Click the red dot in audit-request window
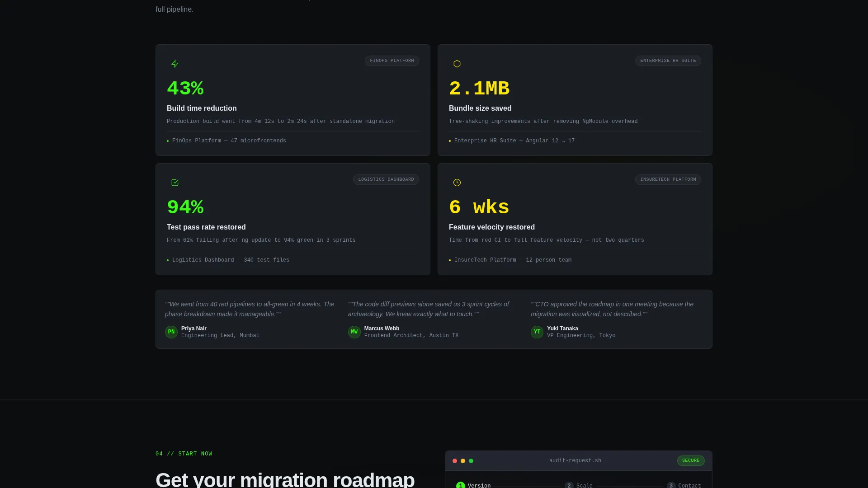The width and height of the screenshot is (868, 488). [x=455, y=461]
